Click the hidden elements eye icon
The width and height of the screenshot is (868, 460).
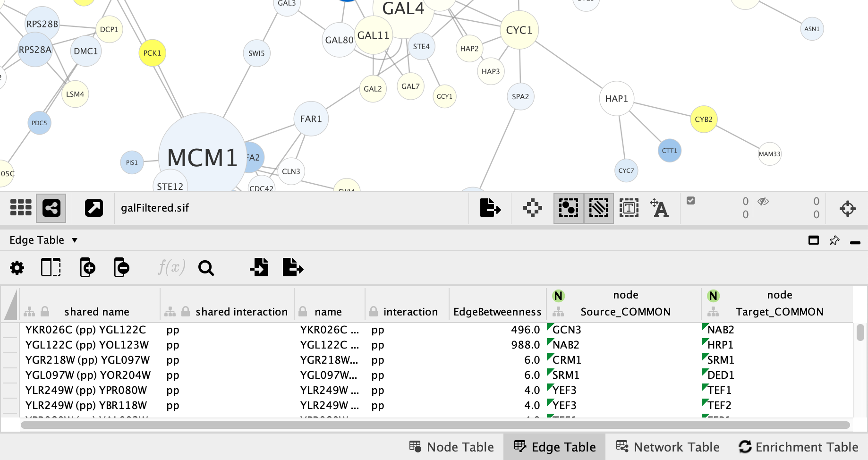pyautogui.click(x=763, y=201)
